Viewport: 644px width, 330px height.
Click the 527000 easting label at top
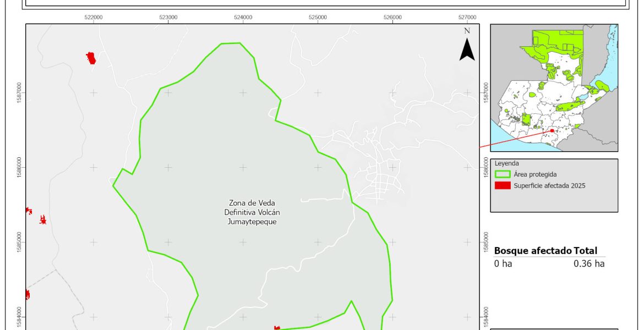tap(467, 17)
